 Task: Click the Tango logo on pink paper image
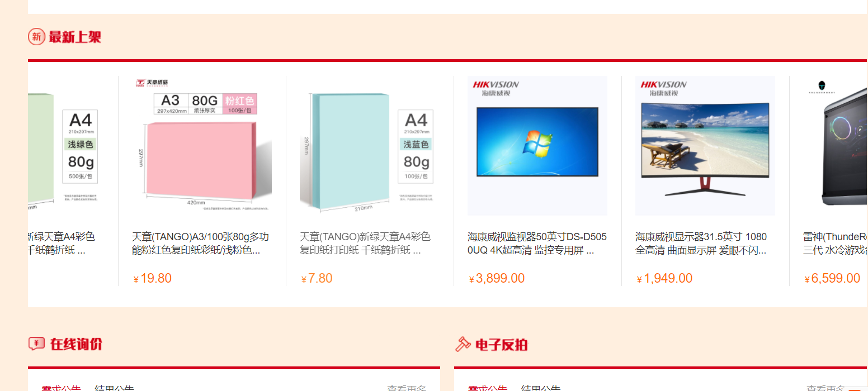pyautogui.click(x=152, y=83)
